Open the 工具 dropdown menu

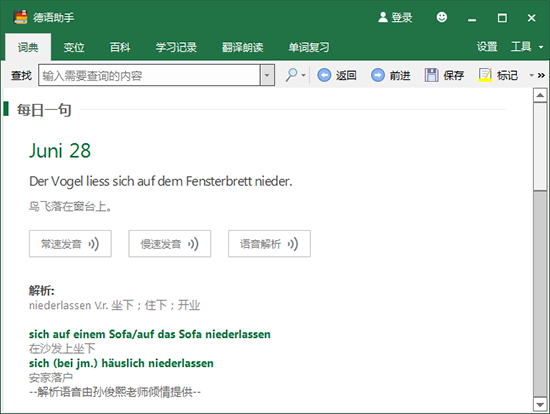click(x=526, y=47)
